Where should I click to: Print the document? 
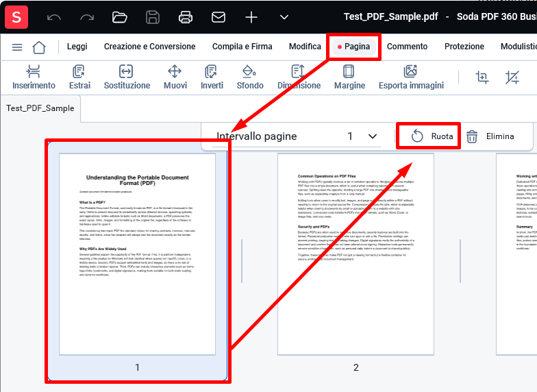click(185, 17)
